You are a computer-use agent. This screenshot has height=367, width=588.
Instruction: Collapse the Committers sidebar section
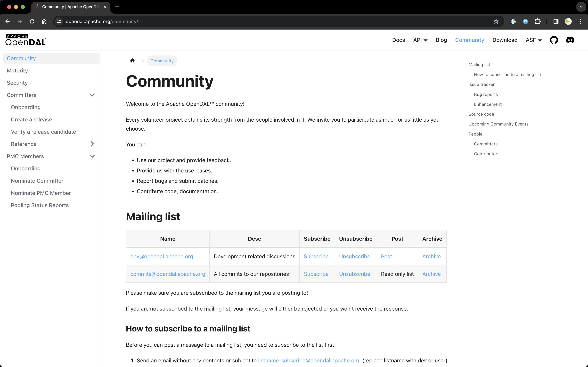click(x=92, y=95)
